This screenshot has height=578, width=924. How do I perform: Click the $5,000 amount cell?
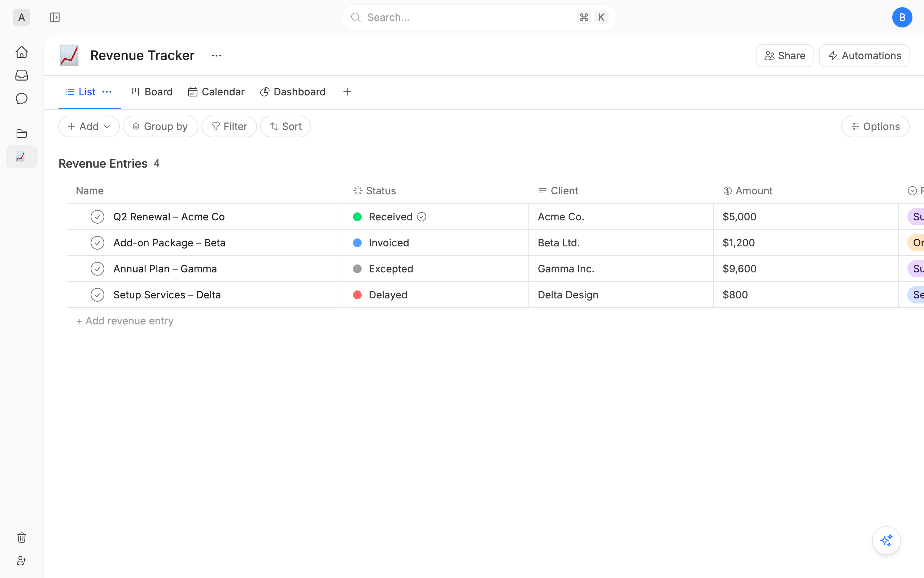pyautogui.click(x=806, y=217)
